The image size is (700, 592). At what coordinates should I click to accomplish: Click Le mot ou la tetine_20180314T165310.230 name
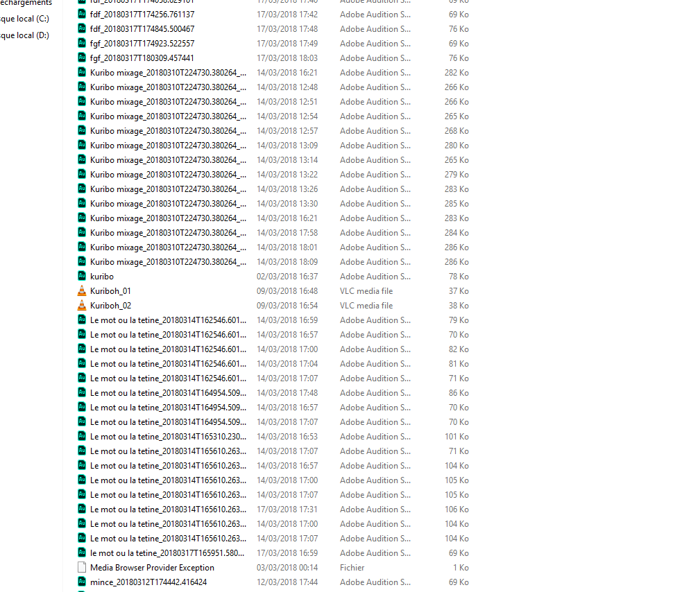point(168,436)
